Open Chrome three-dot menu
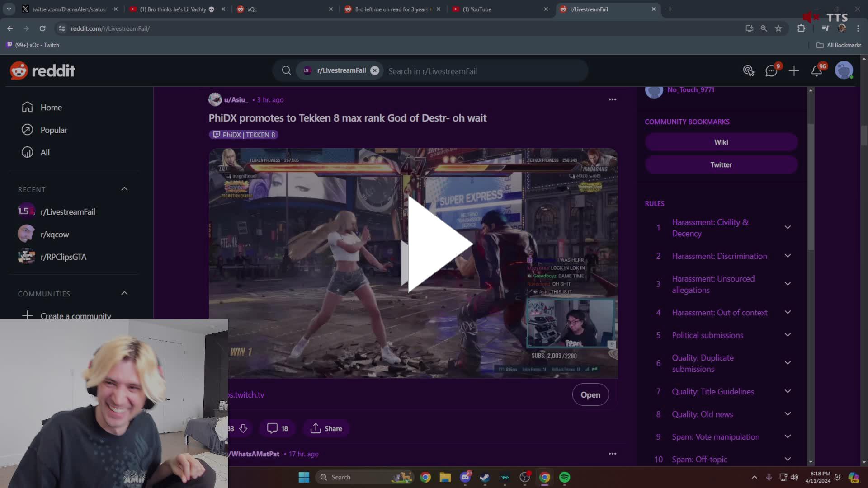The height and width of the screenshot is (488, 868). [858, 28]
